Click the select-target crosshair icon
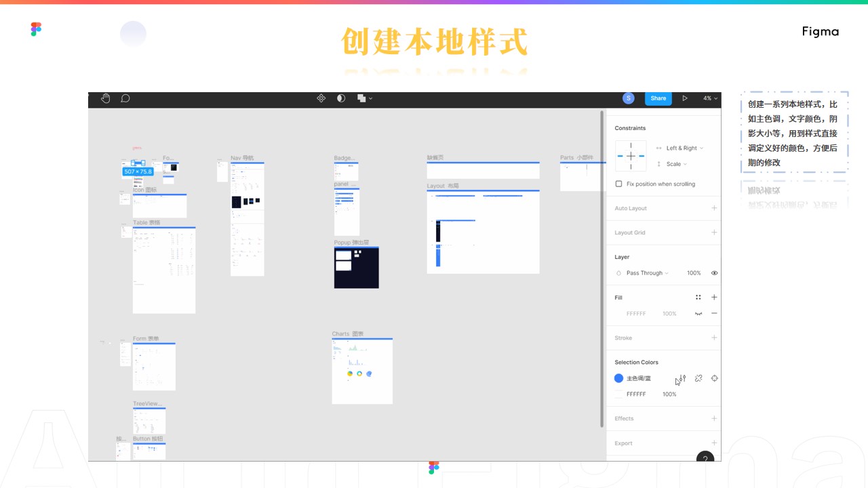The height and width of the screenshot is (488, 868). [x=714, y=378]
